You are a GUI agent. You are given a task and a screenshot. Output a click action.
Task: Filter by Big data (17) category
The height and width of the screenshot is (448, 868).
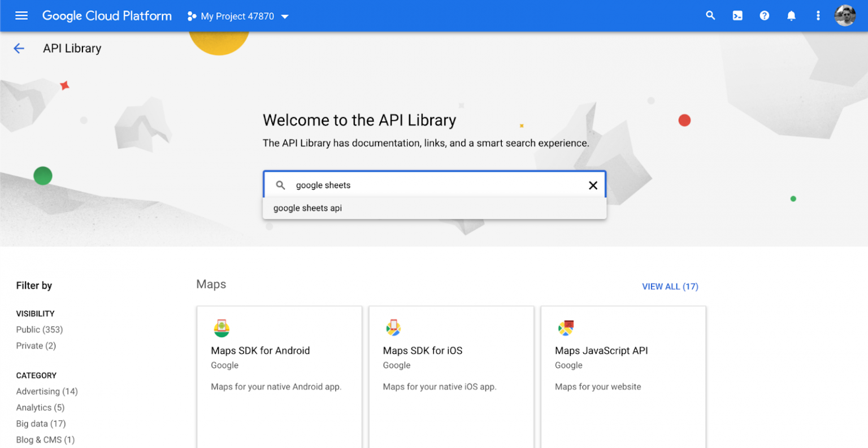[x=41, y=424]
